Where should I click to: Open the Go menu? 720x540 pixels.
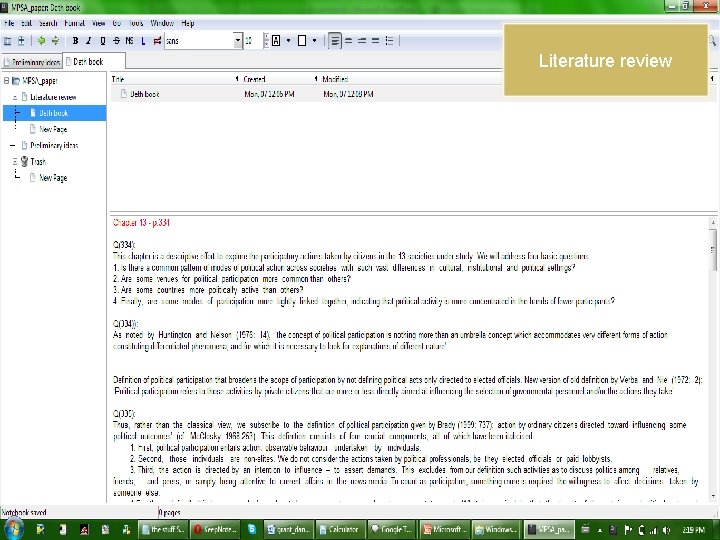(117, 23)
